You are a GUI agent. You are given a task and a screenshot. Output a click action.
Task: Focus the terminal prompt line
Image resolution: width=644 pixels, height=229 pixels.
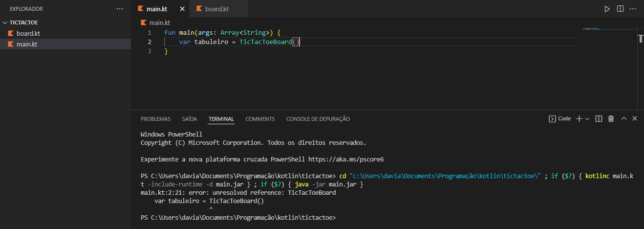point(238,217)
